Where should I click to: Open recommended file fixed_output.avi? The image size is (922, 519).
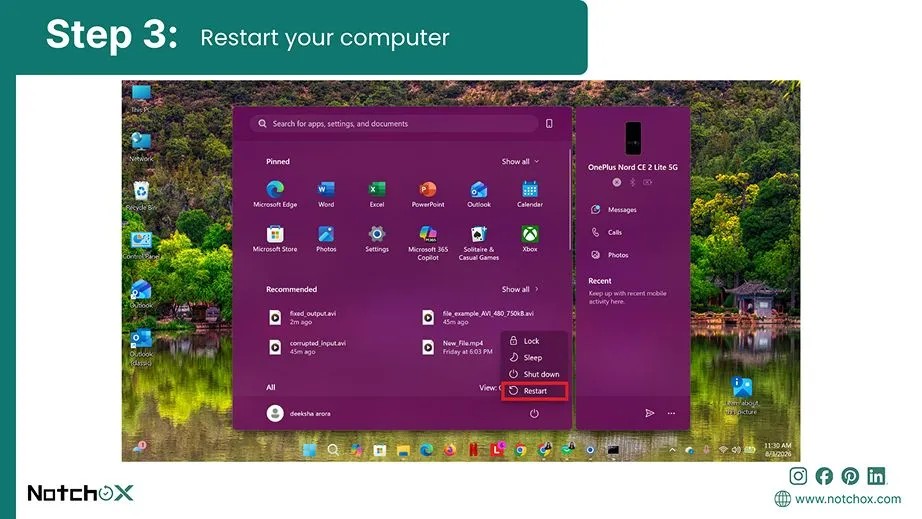(x=303, y=317)
